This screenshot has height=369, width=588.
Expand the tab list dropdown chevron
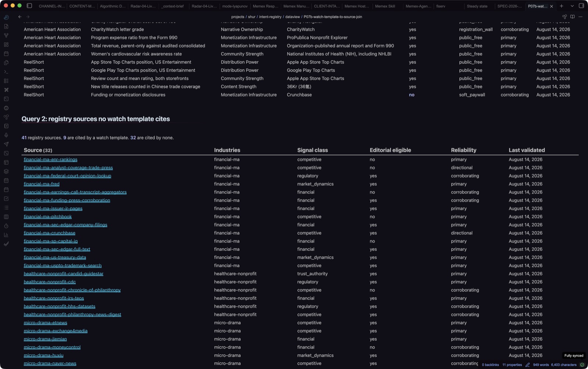[572, 6]
